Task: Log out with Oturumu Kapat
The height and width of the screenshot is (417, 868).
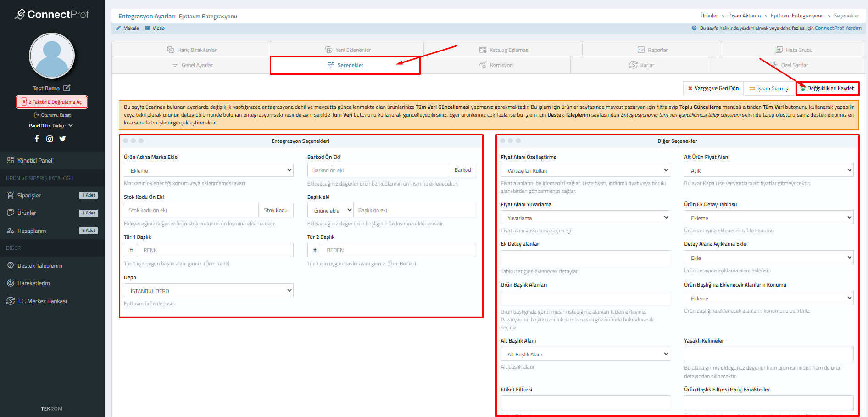Action: pyautogui.click(x=52, y=115)
